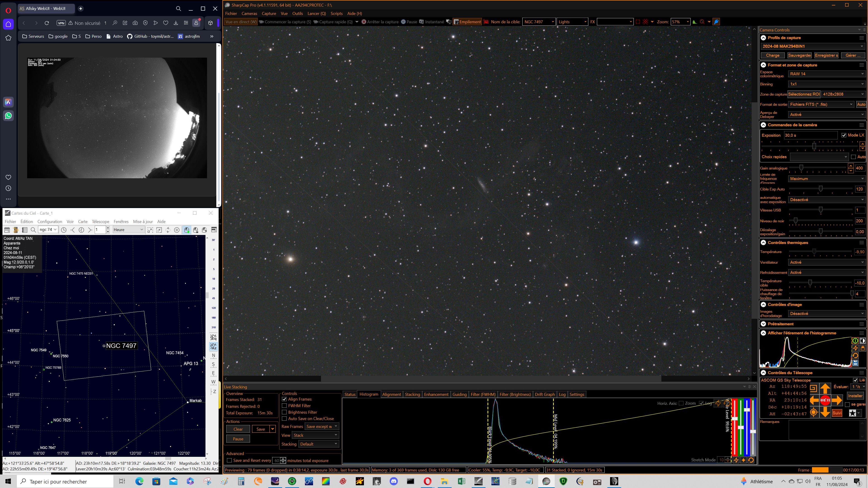Click the Sauvegarder profile button

(799, 55)
